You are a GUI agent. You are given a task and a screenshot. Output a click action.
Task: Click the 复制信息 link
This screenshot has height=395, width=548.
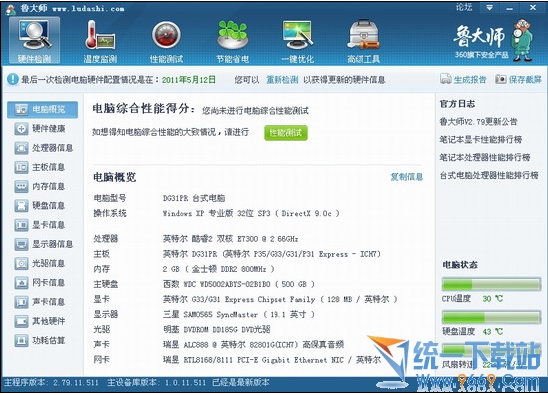[x=406, y=177]
